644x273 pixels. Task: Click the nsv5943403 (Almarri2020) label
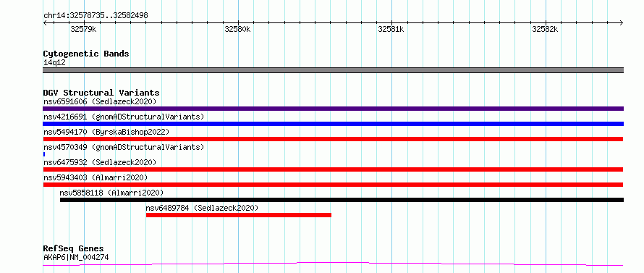click(96, 177)
